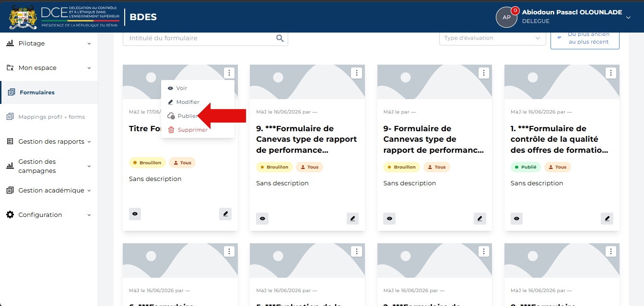Click the search magnifier icon

point(280,38)
